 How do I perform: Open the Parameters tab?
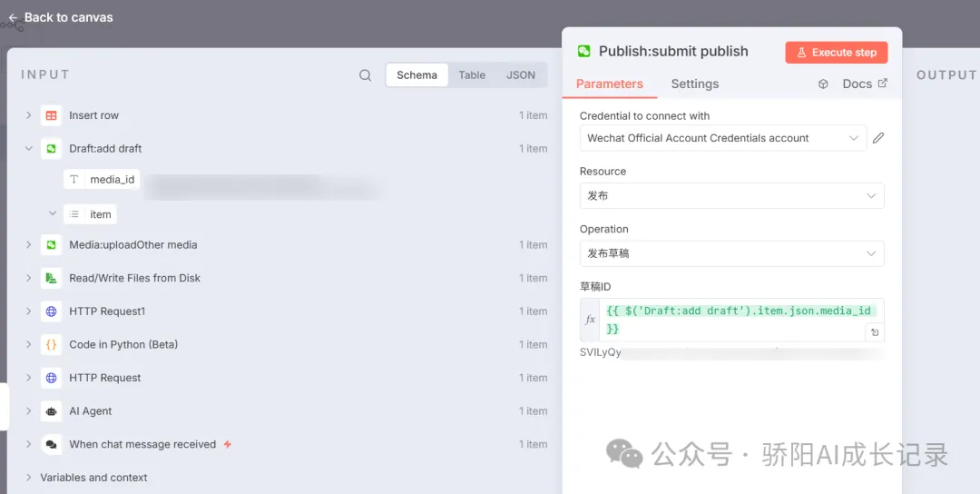[610, 84]
